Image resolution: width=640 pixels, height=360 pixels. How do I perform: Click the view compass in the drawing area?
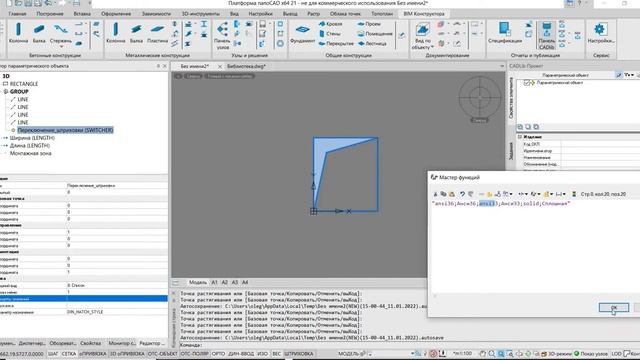click(480, 97)
